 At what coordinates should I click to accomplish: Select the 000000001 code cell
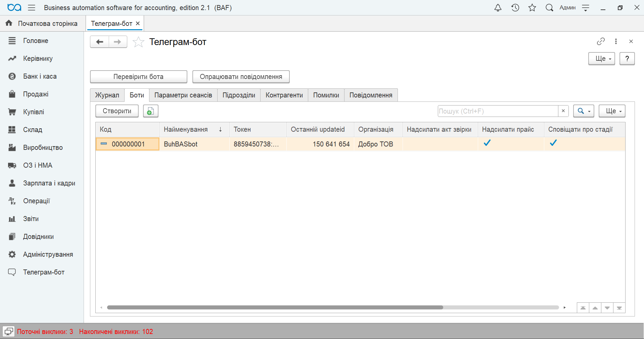[128, 144]
